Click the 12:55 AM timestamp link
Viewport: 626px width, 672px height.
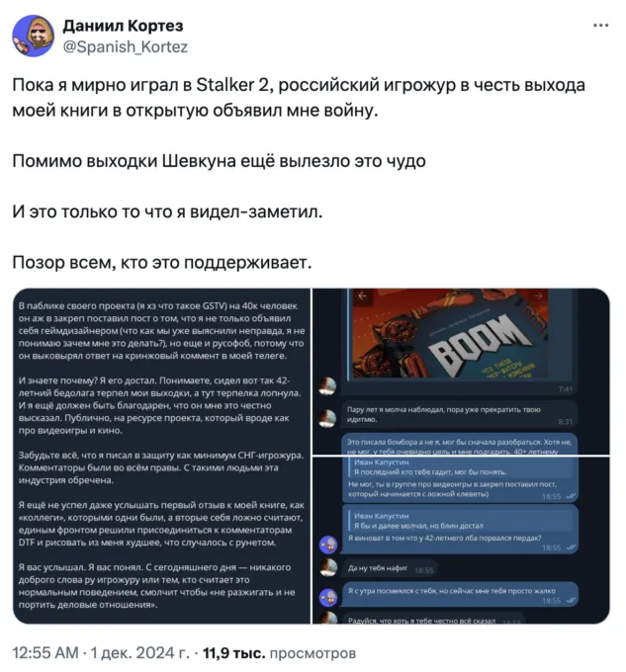click(45, 653)
